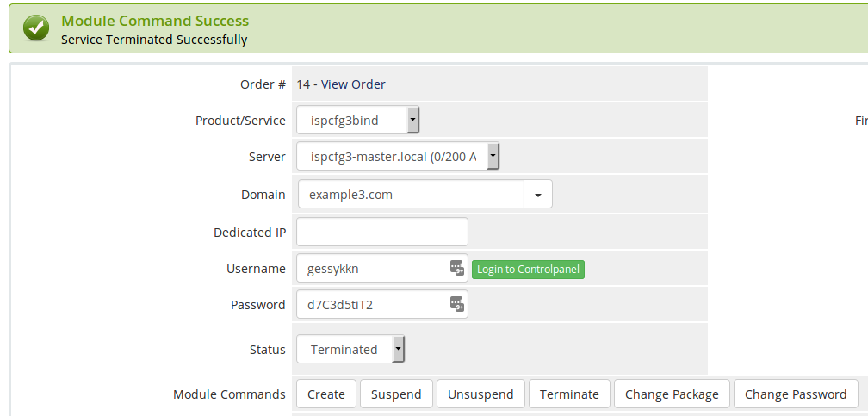Run the Terminate module command
Viewport: 868px width, 416px height.
click(570, 394)
